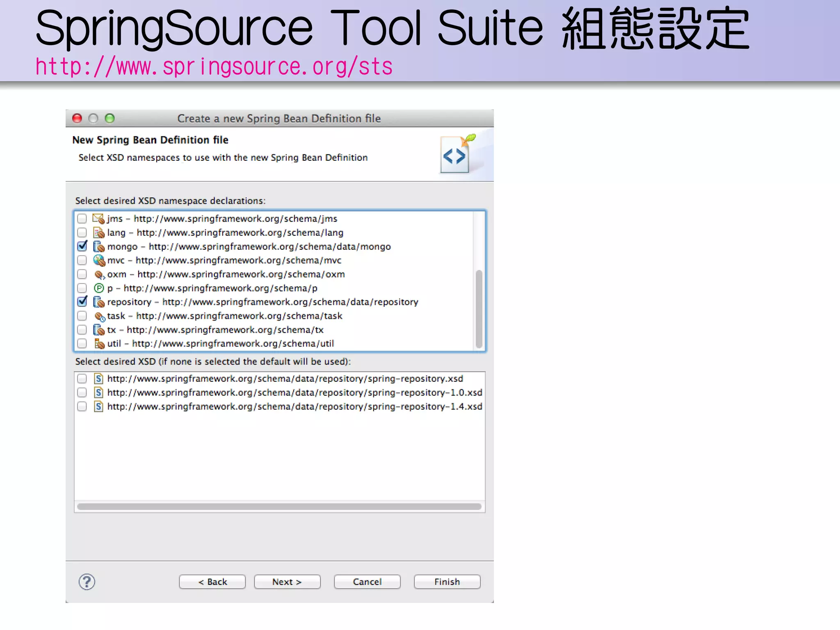Click the spring-repository-1.4.xsd schema file icon
840x630 pixels.
tap(98, 406)
